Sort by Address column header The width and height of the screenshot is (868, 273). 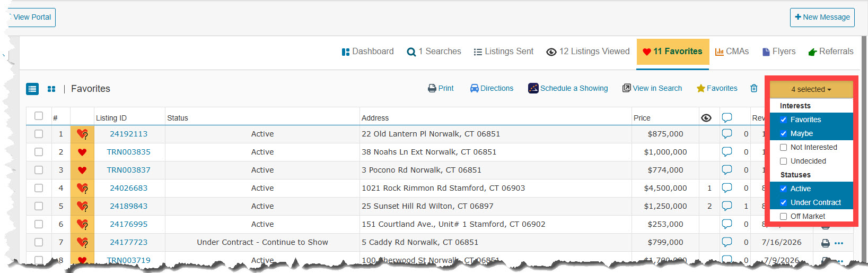(x=375, y=118)
